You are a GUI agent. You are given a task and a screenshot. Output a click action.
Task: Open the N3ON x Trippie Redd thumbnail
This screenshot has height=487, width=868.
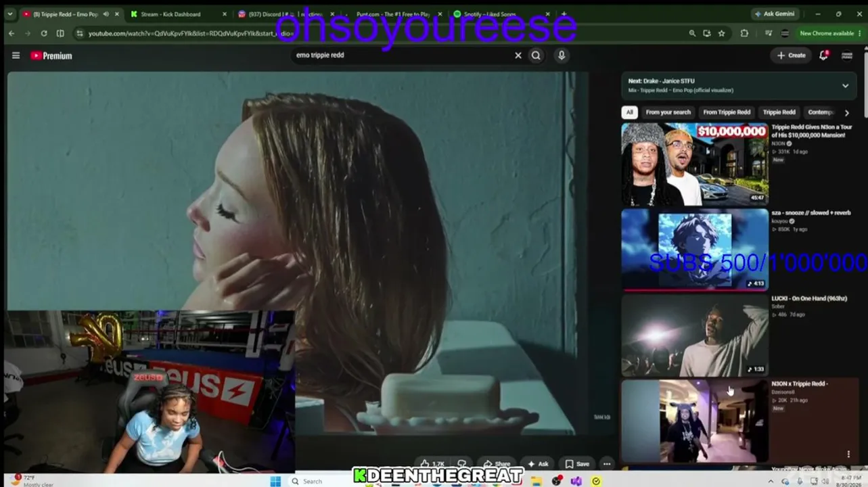[x=695, y=421]
